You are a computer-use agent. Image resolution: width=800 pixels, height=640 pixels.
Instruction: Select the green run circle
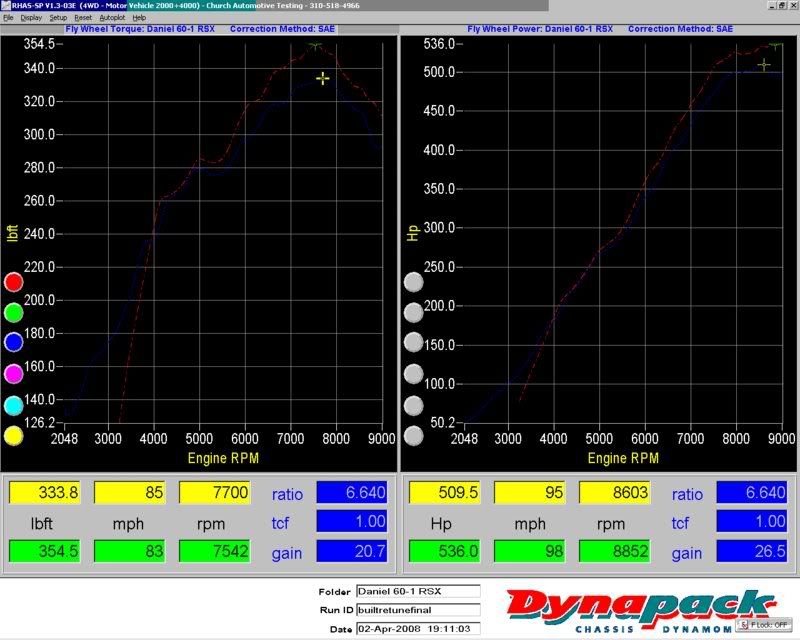pyautogui.click(x=13, y=312)
